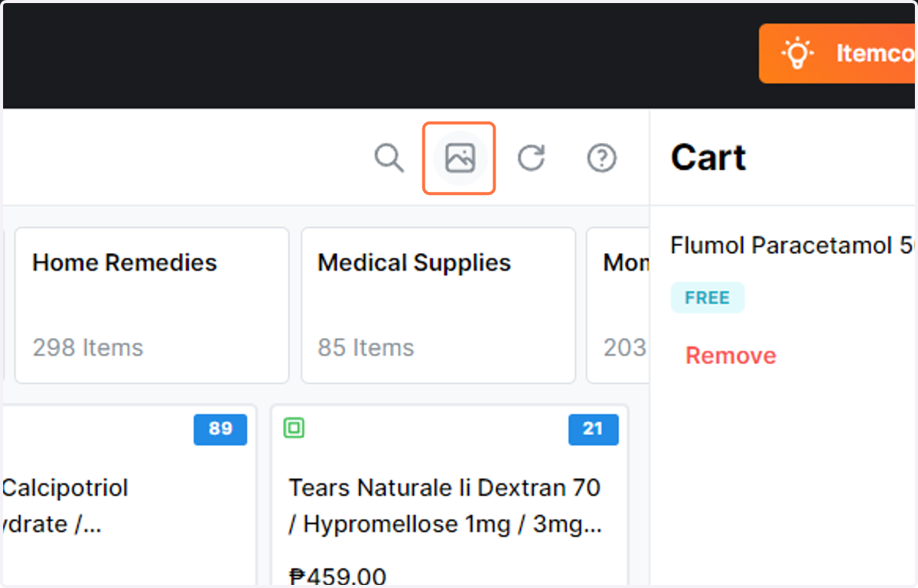Remove Flumol Paracetamol from the cart
Image resolution: width=918 pixels, height=588 pixels.
[x=731, y=356]
